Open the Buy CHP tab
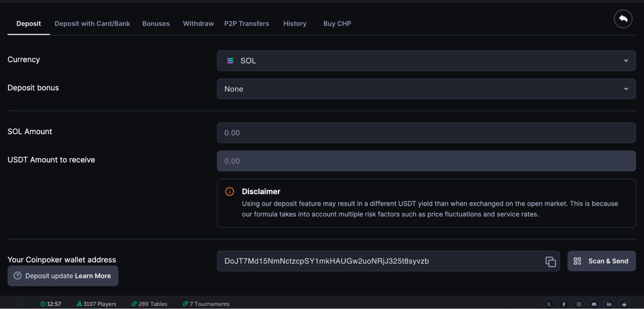Image resolution: width=644 pixels, height=309 pixels. coord(337,24)
